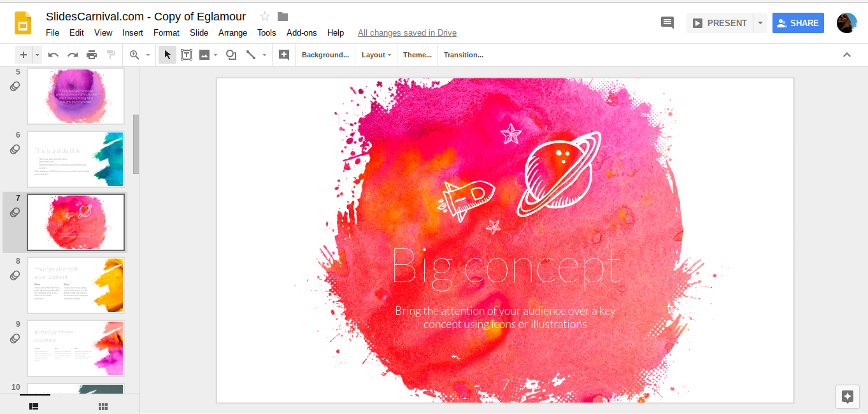Open the Insert menu
Screen dimensions: 868x414
coord(132,32)
